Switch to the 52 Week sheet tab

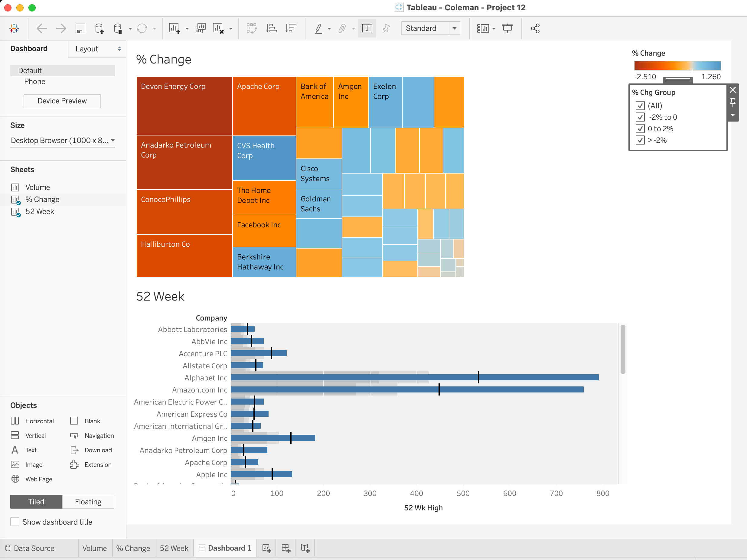174,548
